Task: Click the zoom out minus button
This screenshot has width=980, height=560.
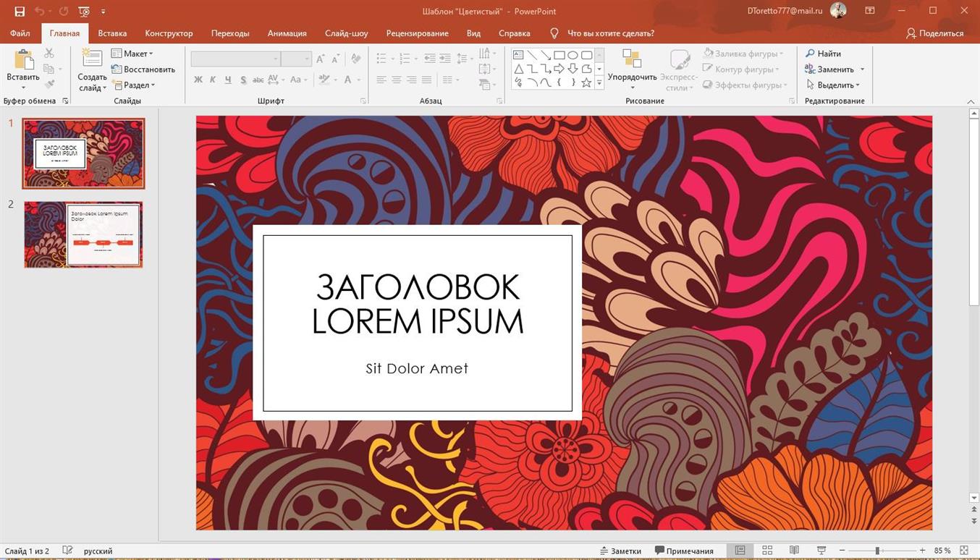Action: tap(842, 551)
